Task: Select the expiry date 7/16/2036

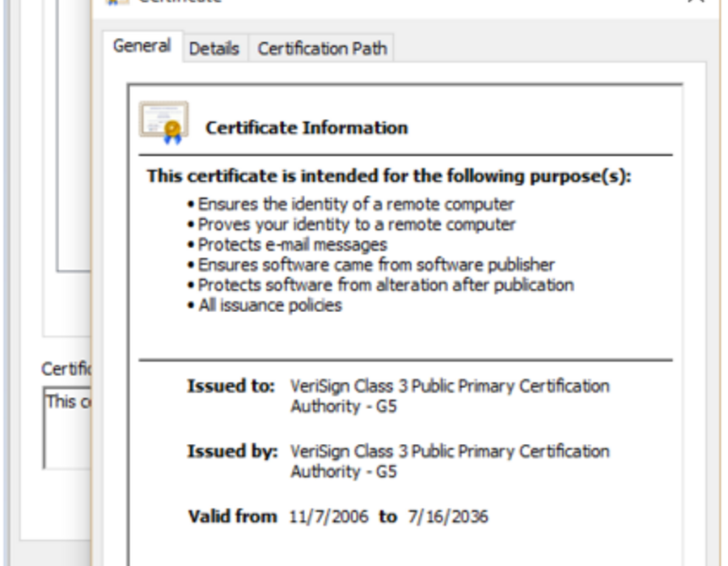Action: (x=448, y=517)
